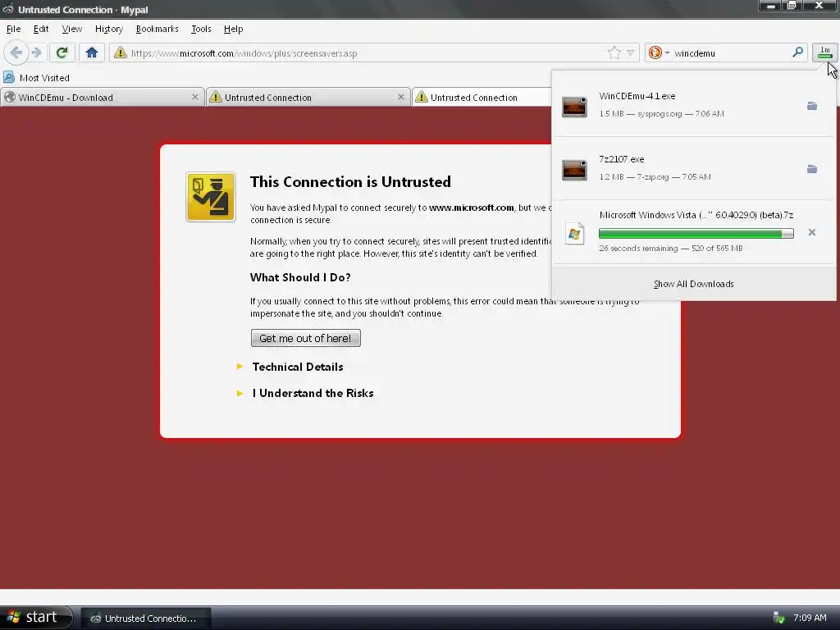Toggle the downloads panel button
840x630 pixels.
(x=825, y=52)
